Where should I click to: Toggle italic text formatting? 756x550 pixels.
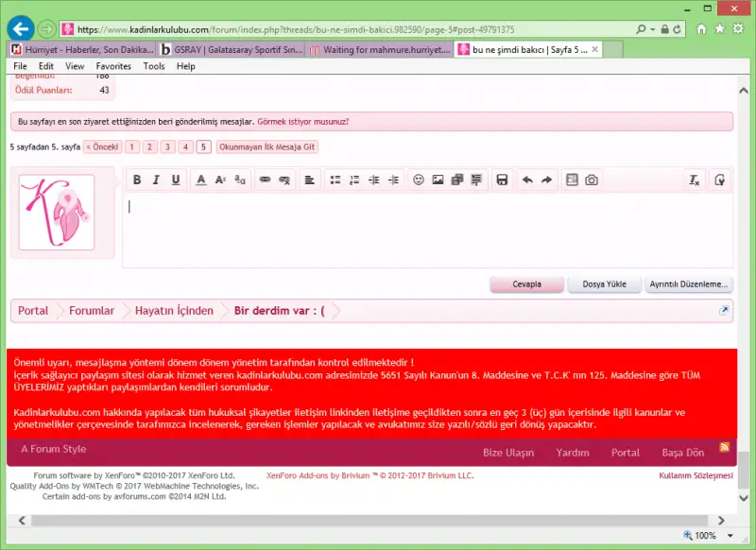click(x=157, y=180)
